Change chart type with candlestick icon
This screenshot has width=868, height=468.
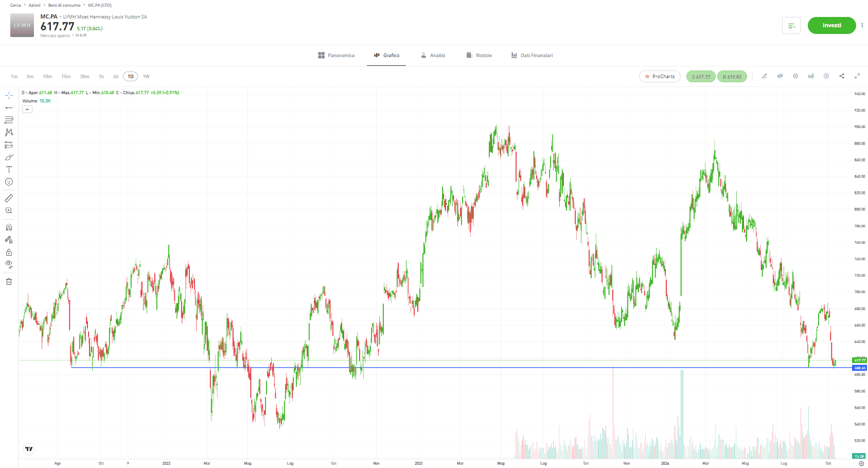pos(780,76)
